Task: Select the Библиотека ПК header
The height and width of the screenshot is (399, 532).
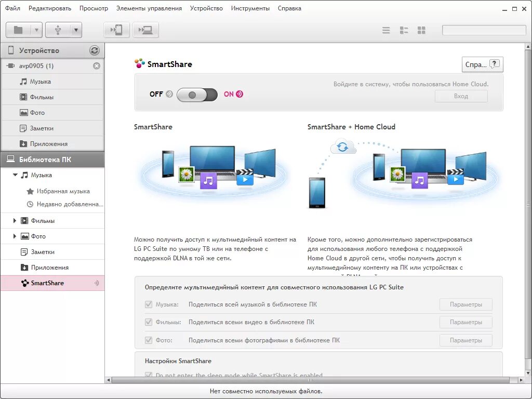Action: [x=52, y=159]
